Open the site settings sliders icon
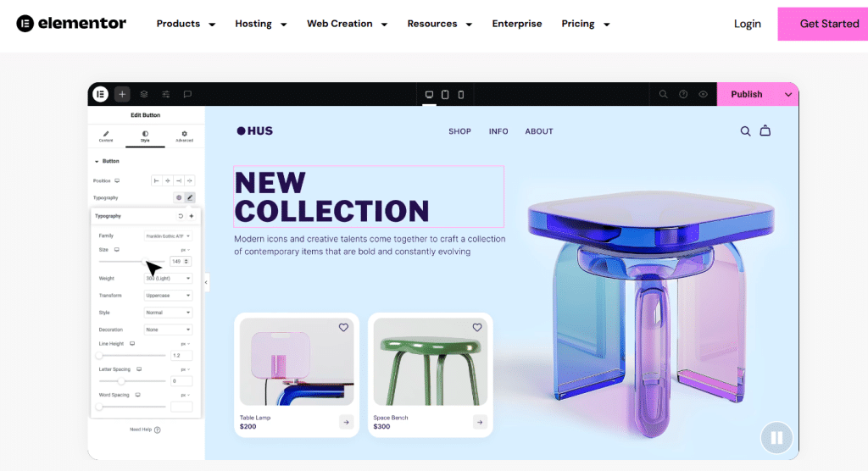This screenshot has height=471, width=868. [166, 94]
